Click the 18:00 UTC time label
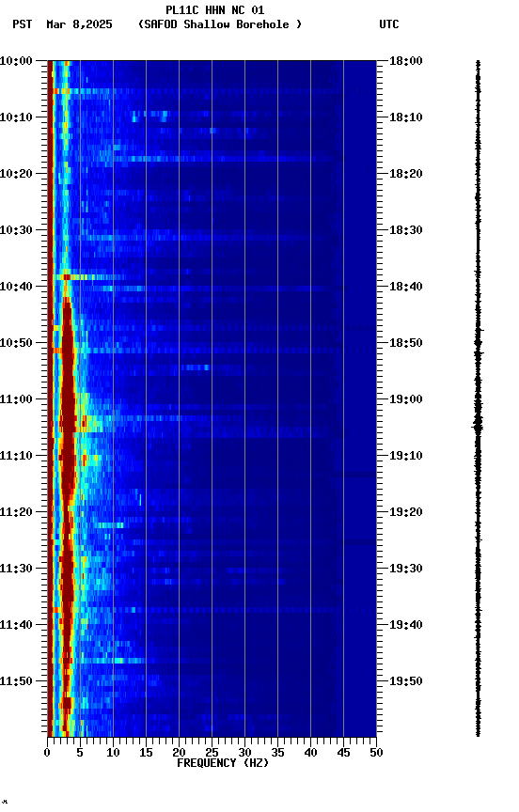This screenshot has height=812, width=519. [x=406, y=61]
